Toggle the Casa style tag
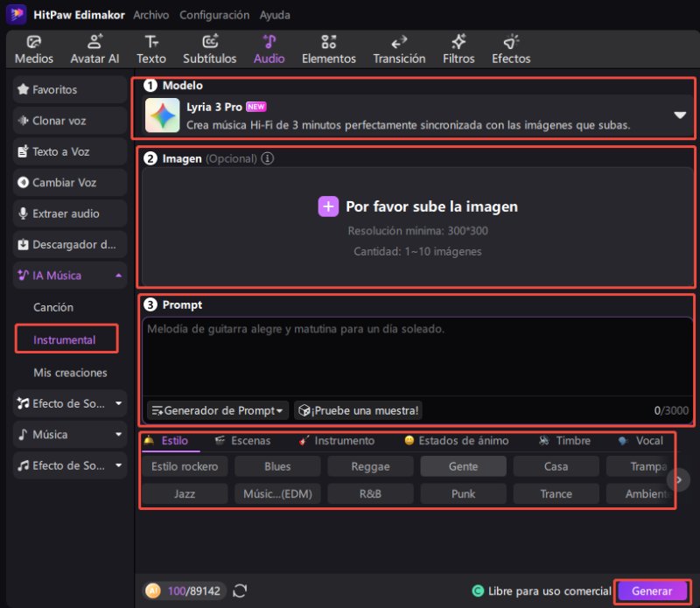This screenshot has width=700, height=608. [x=556, y=466]
